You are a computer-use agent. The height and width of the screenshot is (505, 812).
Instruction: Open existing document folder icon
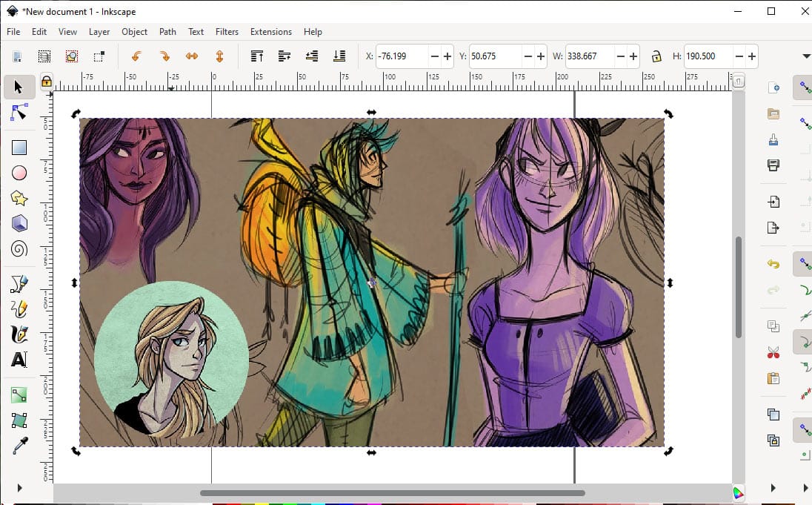coord(773,113)
